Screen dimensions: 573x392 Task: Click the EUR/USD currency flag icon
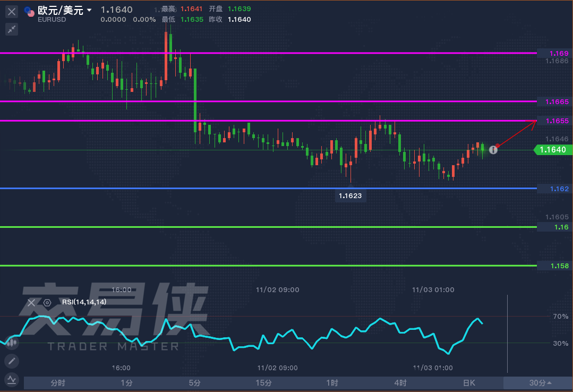[x=29, y=11]
